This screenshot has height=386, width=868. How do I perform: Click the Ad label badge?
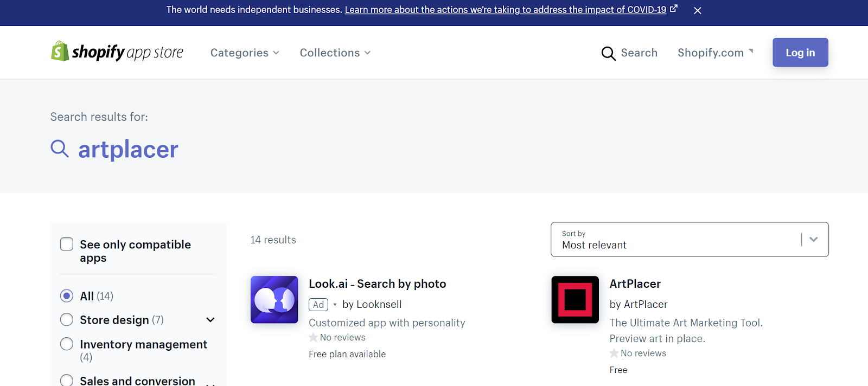pyautogui.click(x=318, y=305)
